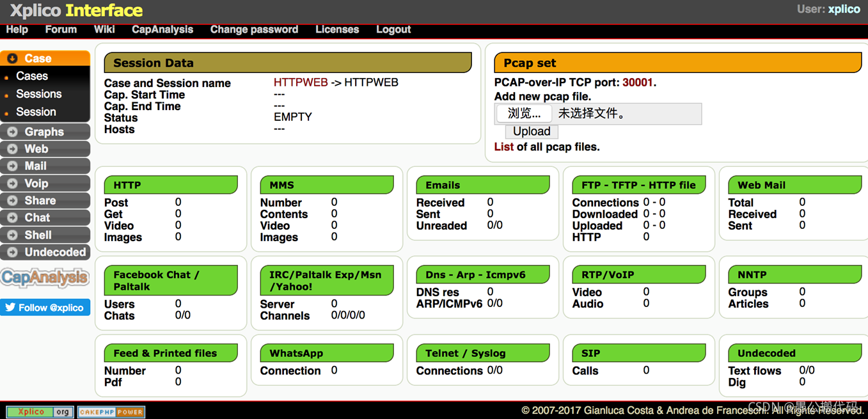Screen dimensions: 868x419
Task: Click the Pcap set header
Action: point(678,63)
